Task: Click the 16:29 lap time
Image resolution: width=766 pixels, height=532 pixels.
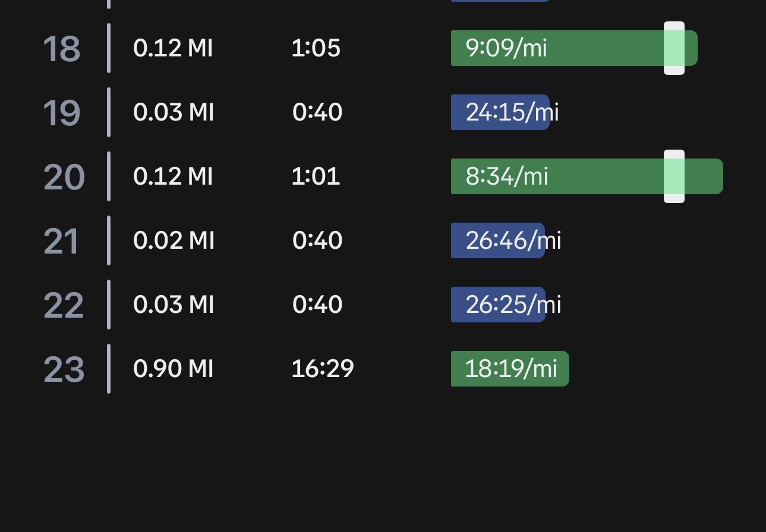Action: pyautogui.click(x=322, y=369)
